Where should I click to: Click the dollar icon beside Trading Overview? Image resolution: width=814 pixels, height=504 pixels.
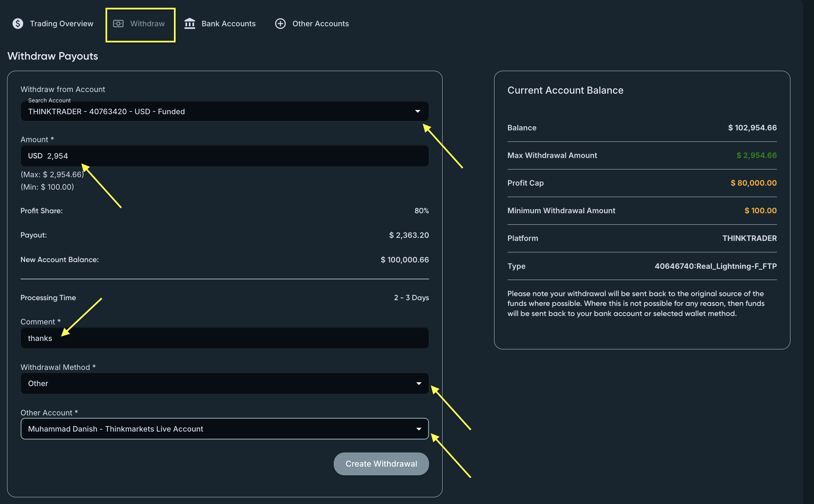pyautogui.click(x=18, y=24)
